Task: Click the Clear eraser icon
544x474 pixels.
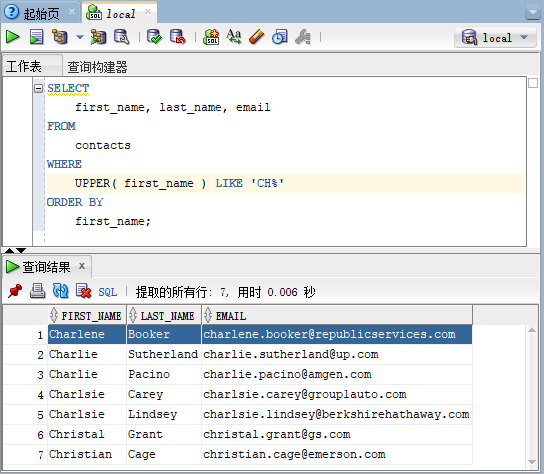Action: point(256,37)
